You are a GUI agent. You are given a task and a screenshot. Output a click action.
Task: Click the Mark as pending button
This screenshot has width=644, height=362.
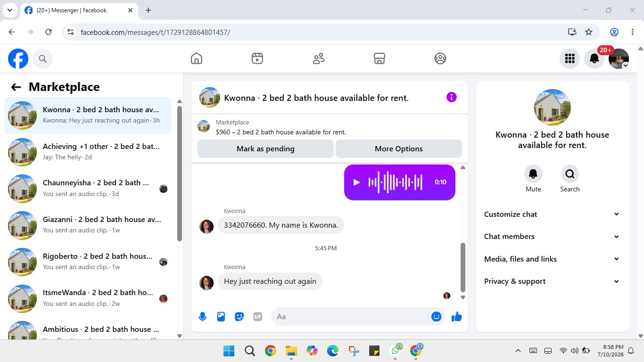(265, 149)
